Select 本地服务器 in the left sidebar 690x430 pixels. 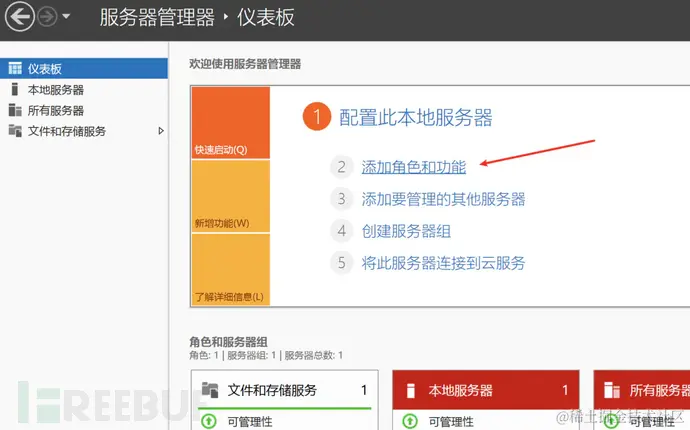(x=84, y=90)
